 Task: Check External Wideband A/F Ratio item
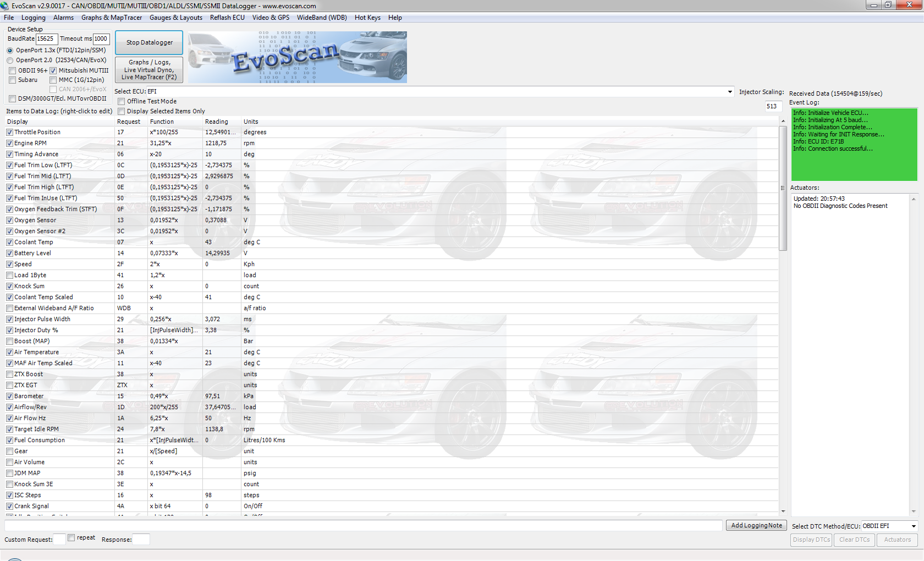(x=9, y=308)
